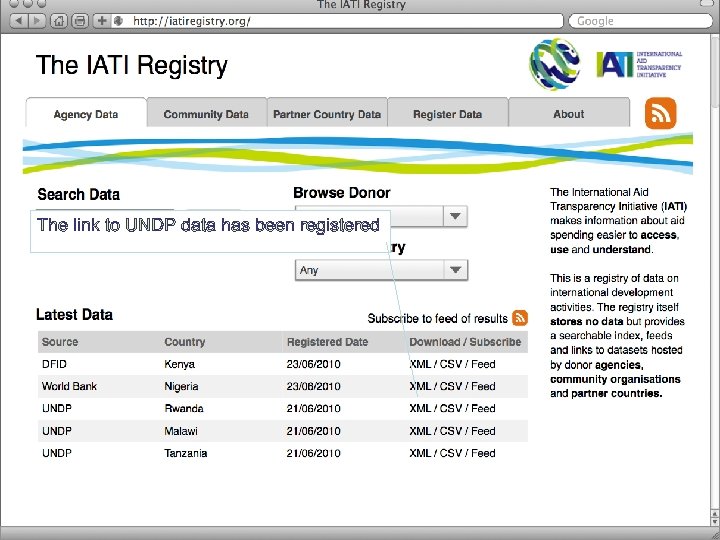
Task: Click CSV link in DFID Kenya row
Action: (451, 364)
